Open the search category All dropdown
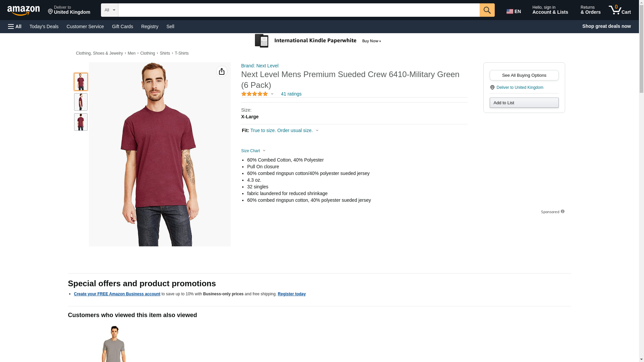644x362 pixels. [110, 10]
